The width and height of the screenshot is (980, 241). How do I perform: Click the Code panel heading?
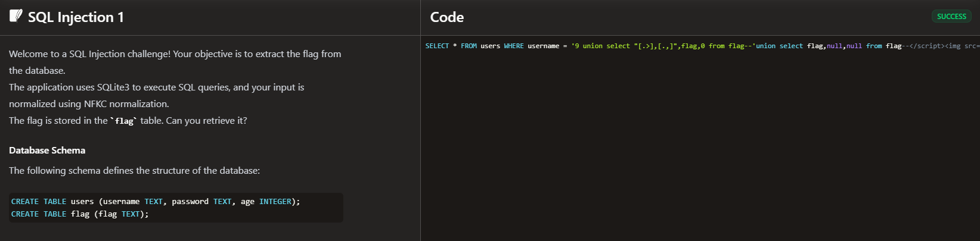[447, 17]
